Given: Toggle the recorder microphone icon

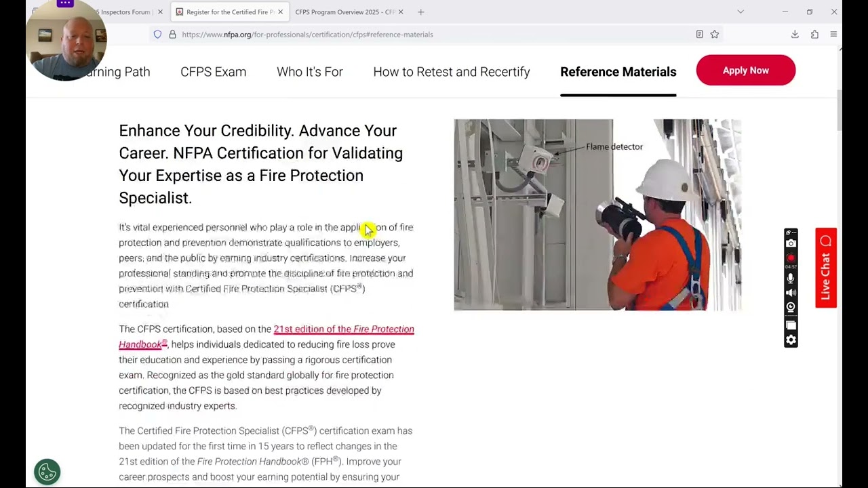Looking at the screenshot, I should pyautogui.click(x=791, y=278).
